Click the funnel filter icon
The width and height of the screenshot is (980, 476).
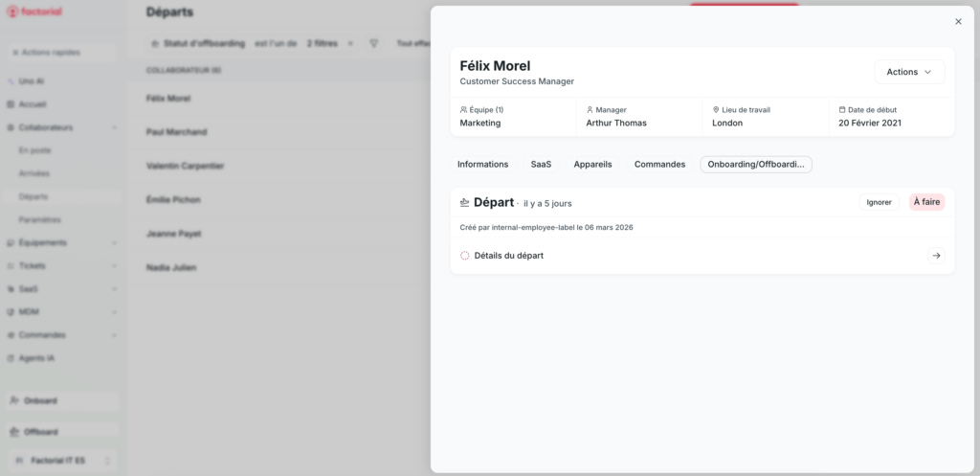click(x=374, y=44)
